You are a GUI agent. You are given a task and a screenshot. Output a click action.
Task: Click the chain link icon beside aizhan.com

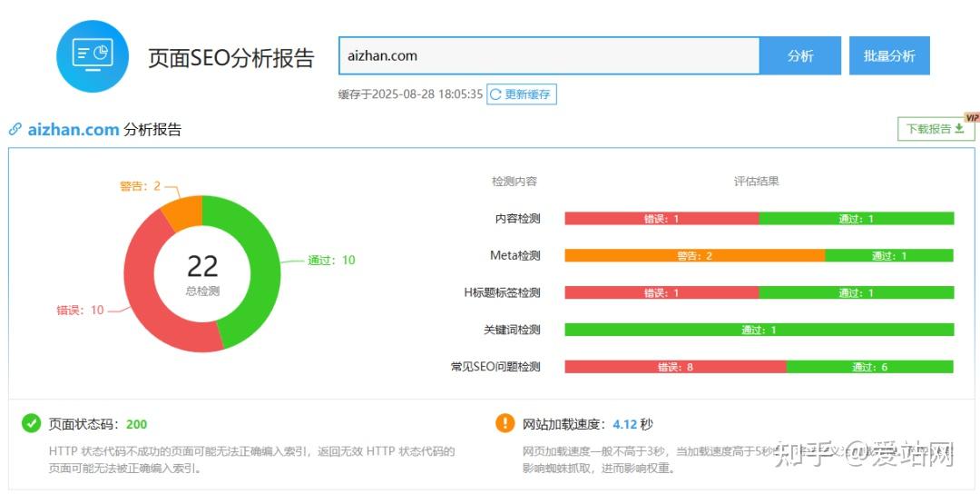15,130
